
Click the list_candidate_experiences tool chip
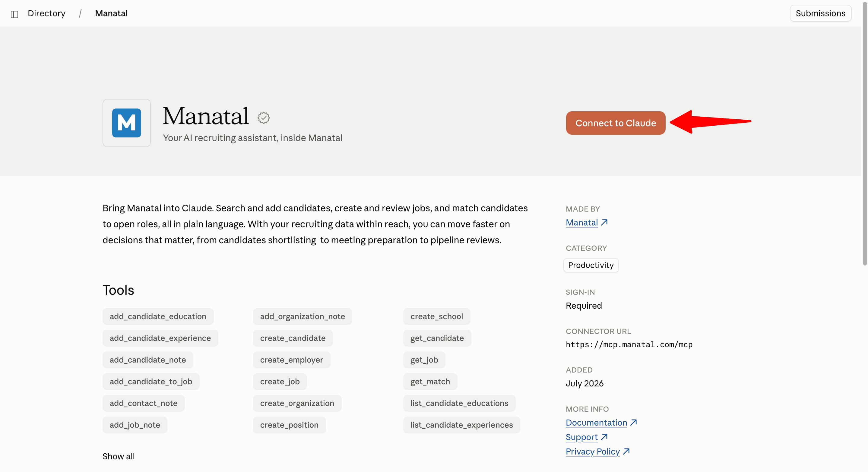tap(462, 425)
